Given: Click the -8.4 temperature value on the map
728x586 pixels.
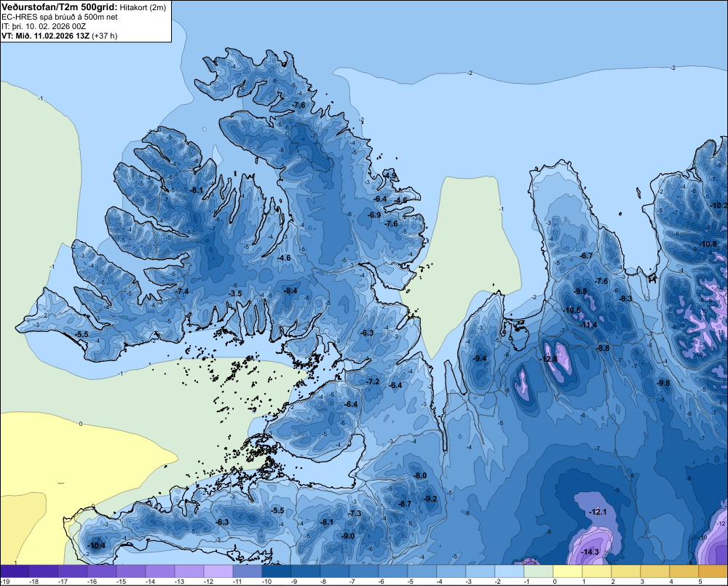Looking at the screenshot, I should (290, 290).
